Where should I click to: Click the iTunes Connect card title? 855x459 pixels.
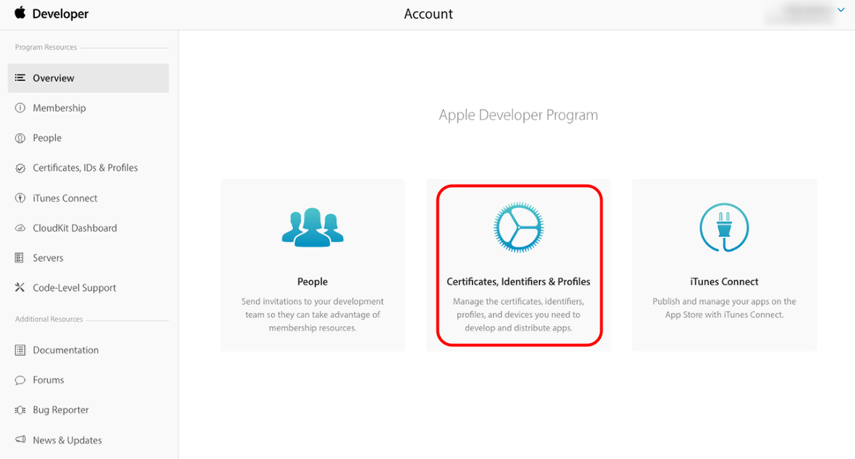(x=724, y=282)
